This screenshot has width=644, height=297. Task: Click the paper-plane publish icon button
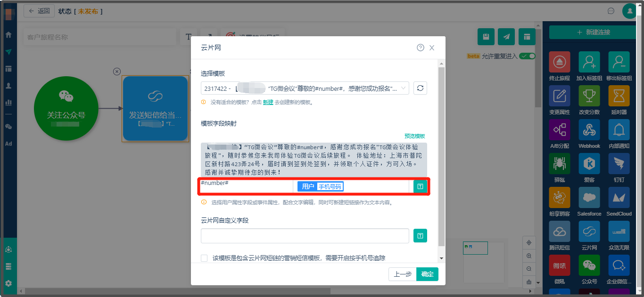pyautogui.click(x=506, y=37)
